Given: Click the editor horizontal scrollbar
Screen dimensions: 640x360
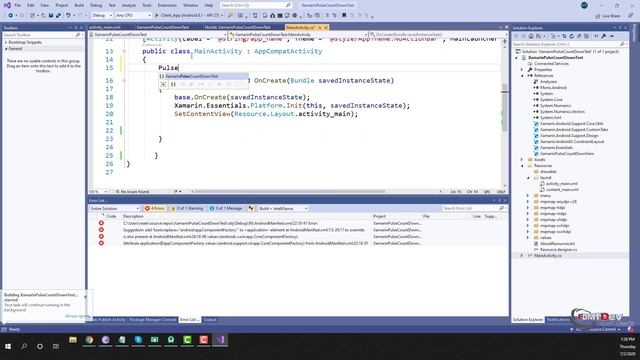Looking at the screenshot, I should pos(290,191).
